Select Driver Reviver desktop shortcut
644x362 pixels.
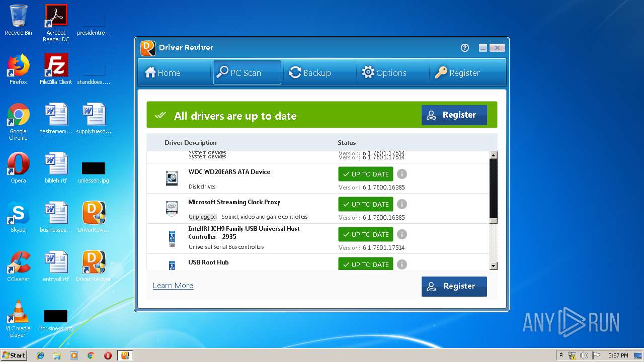pos(94,266)
